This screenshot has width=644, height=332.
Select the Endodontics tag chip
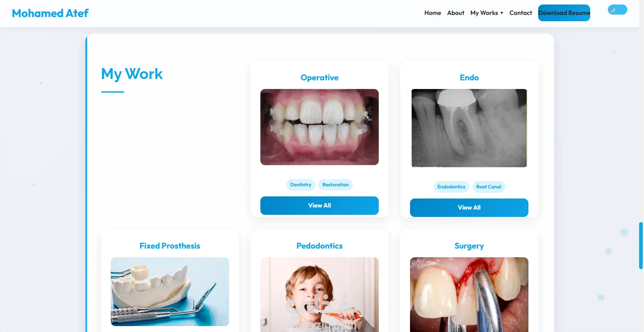(x=451, y=187)
